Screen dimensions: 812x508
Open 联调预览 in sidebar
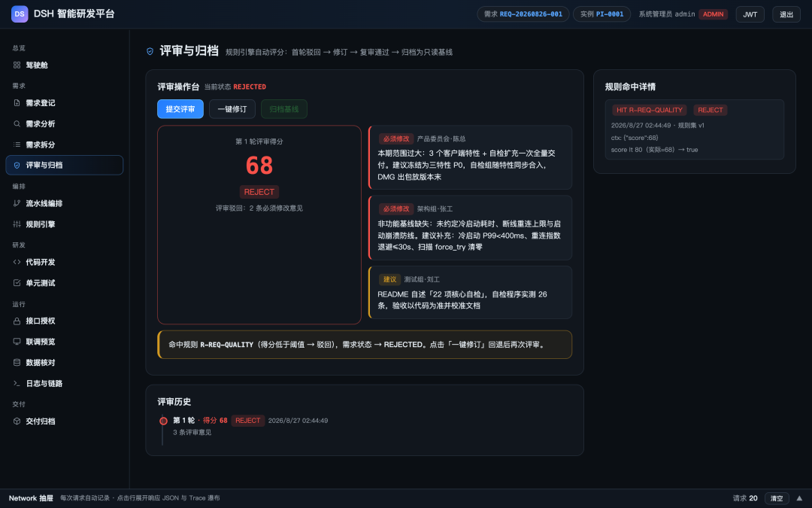[x=64, y=342]
